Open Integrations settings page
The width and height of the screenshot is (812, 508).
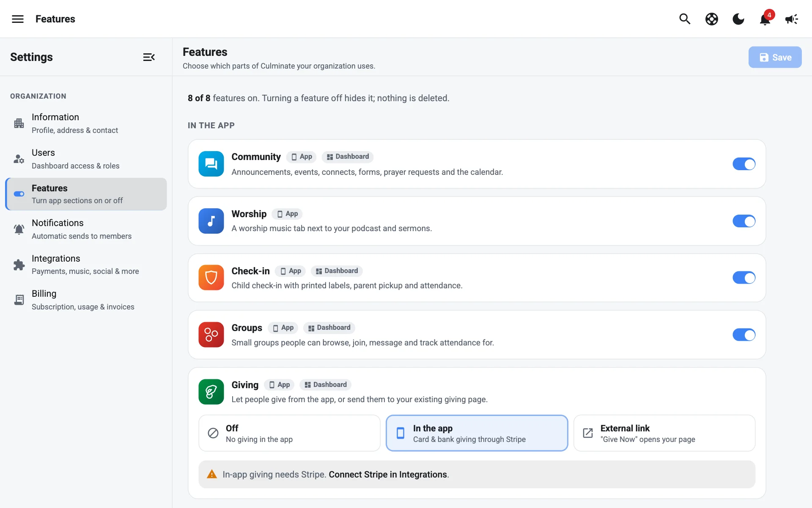pos(86,265)
